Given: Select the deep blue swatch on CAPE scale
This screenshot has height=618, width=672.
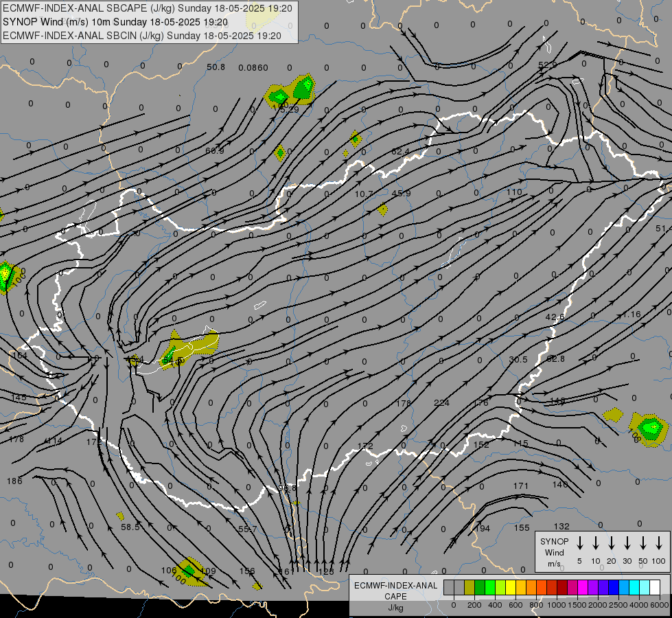Looking at the screenshot, I should (613, 587).
